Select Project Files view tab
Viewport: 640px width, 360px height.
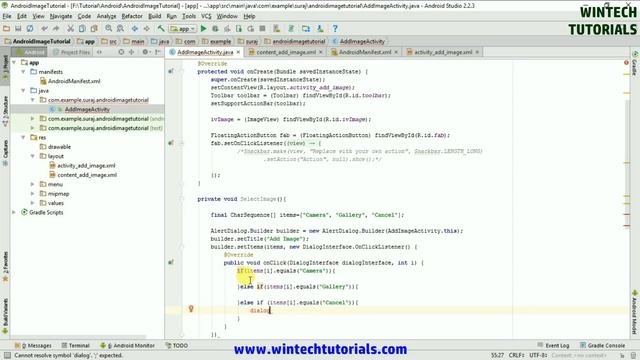[x=71, y=52]
